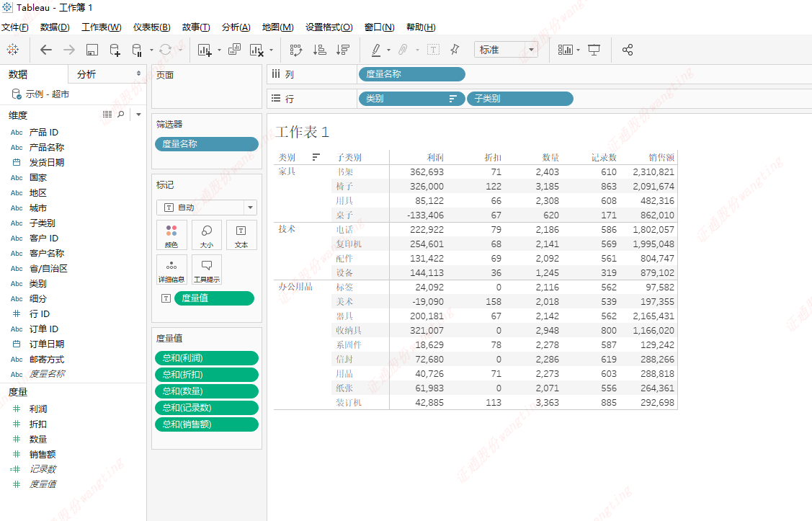Open the new worksheet dropdown arrow
The image size is (812, 521).
(219, 50)
